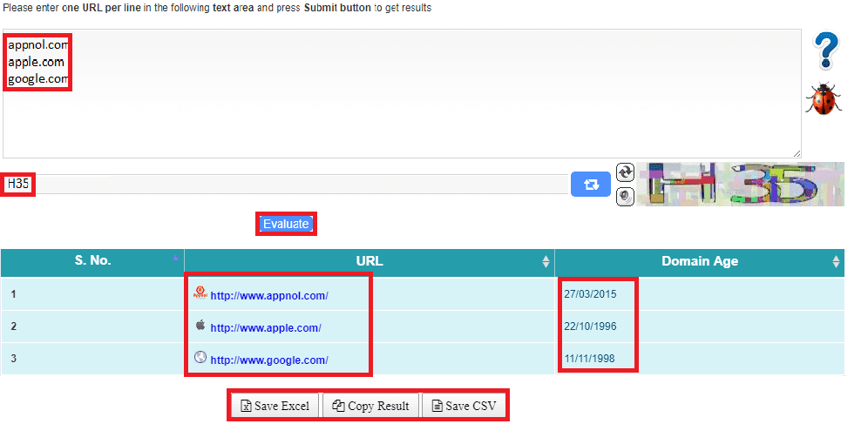
Task: Click inside the URL list text area
Action: pyautogui.click(x=402, y=93)
